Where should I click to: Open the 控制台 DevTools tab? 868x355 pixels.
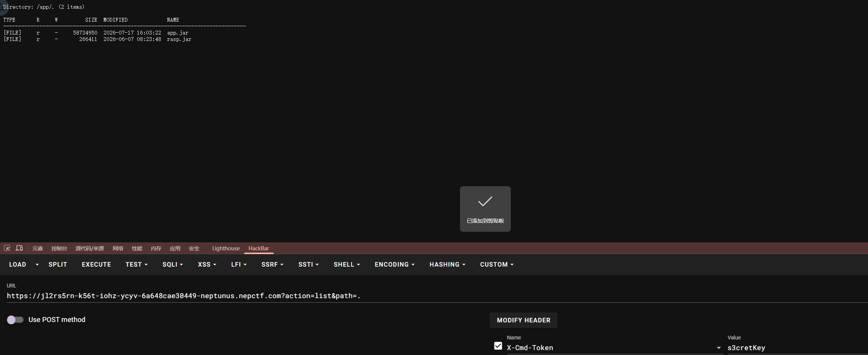click(59, 248)
